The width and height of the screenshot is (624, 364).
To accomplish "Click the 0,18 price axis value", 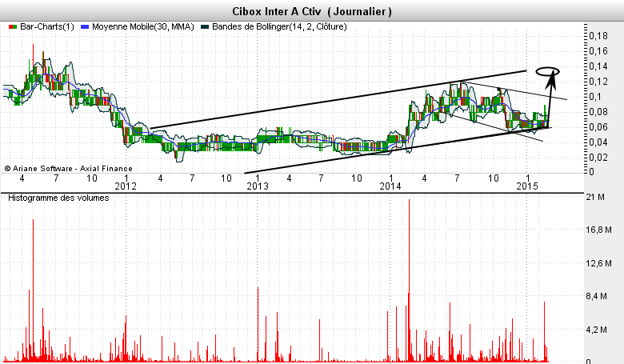I will click(x=598, y=36).
